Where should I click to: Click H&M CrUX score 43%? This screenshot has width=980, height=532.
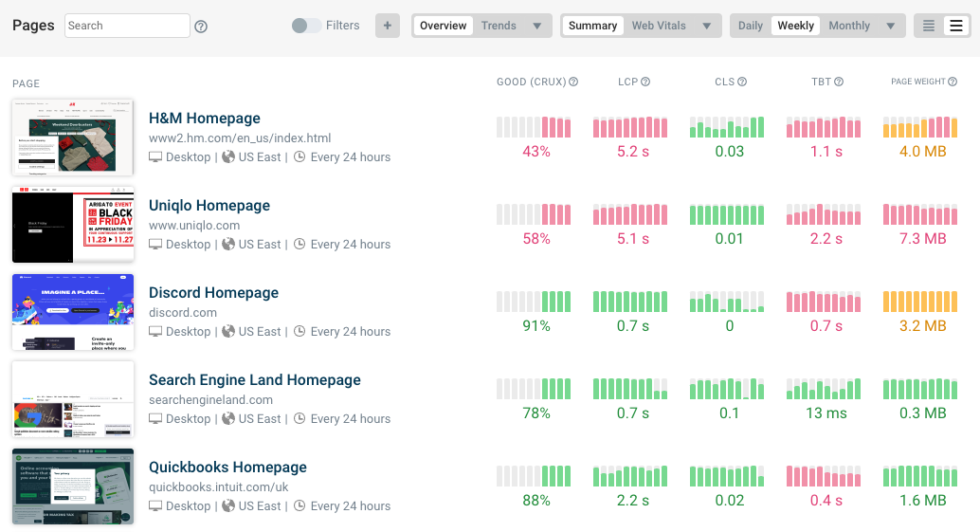tap(536, 152)
